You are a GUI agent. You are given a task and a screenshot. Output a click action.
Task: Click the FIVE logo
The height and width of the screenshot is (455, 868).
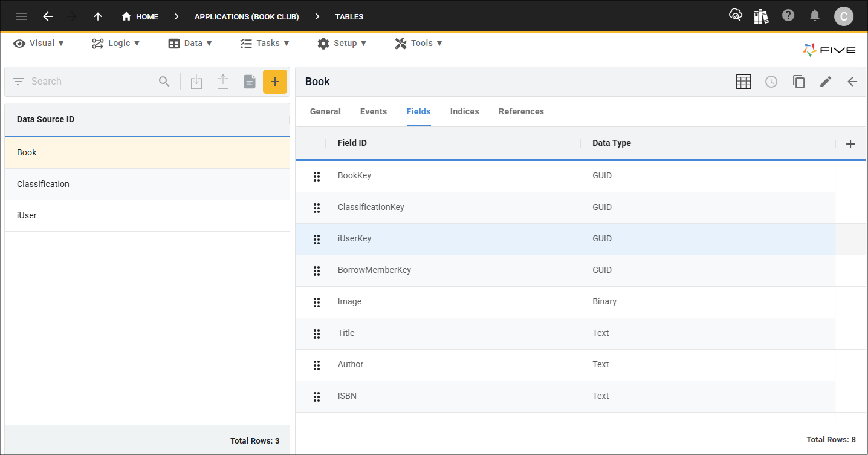[829, 50]
